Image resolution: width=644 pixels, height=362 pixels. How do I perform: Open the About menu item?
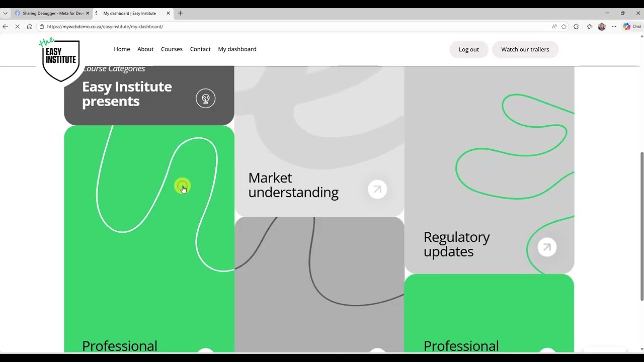145,49
